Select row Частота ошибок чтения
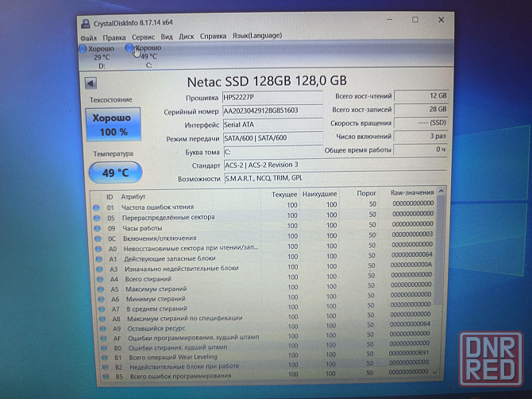Viewport: 532px width, 399px height. pyautogui.click(x=264, y=205)
